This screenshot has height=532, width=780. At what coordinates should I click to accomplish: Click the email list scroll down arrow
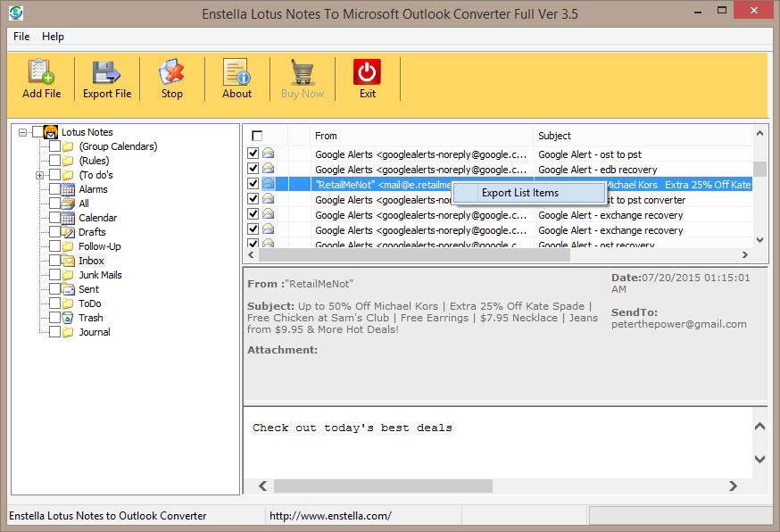[x=759, y=239]
